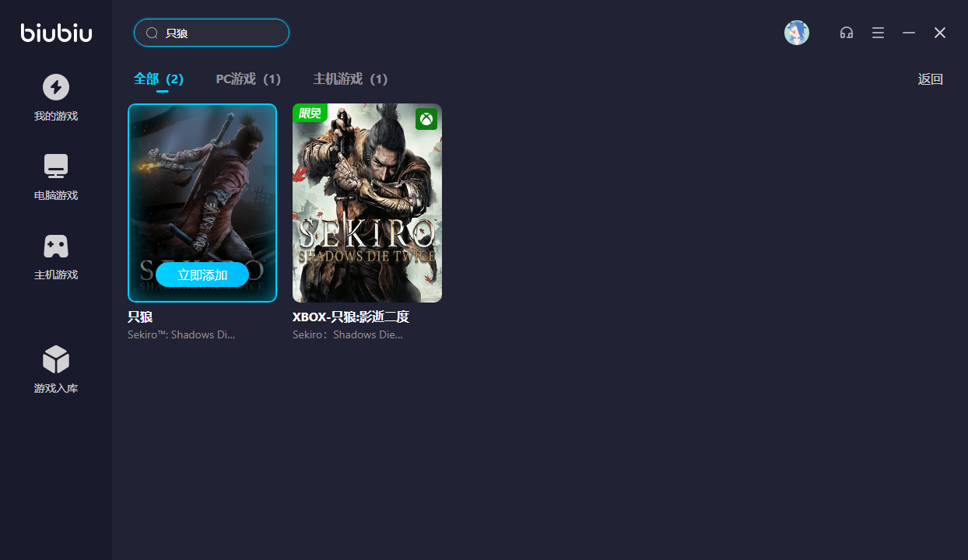Open My Games lightning icon
This screenshot has width=968, height=560.
click(x=56, y=87)
